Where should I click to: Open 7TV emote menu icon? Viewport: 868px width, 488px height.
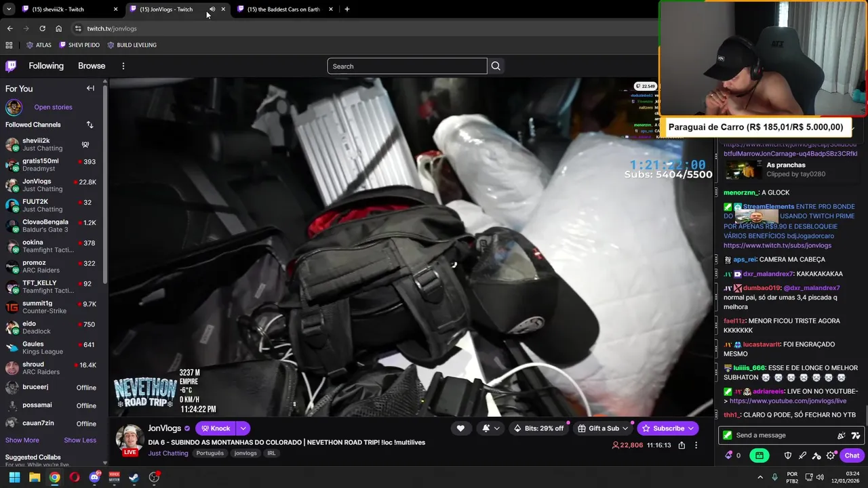click(856, 435)
